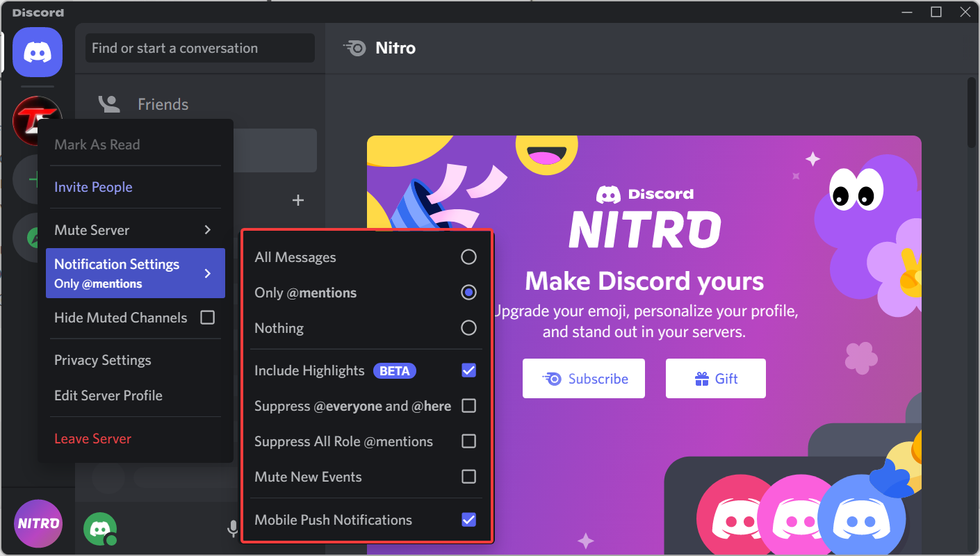Image resolution: width=980 pixels, height=556 pixels.
Task: Mute the microphone icon
Action: tap(233, 530)
